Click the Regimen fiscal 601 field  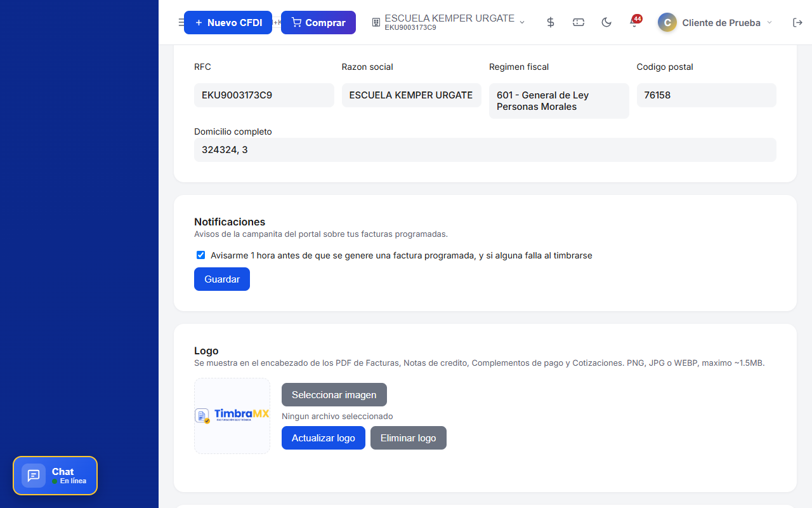[559, 101]
